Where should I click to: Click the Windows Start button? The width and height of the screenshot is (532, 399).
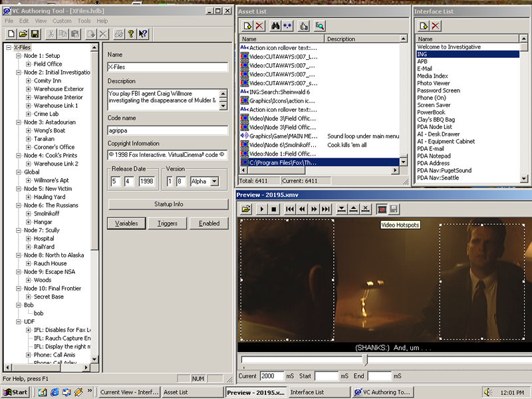point(15,392)
